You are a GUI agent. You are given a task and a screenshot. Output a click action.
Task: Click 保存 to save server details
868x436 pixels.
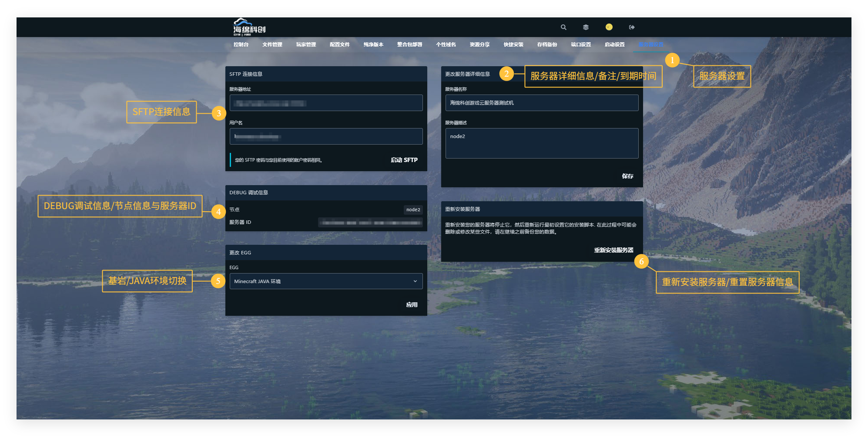pos(627,176)
